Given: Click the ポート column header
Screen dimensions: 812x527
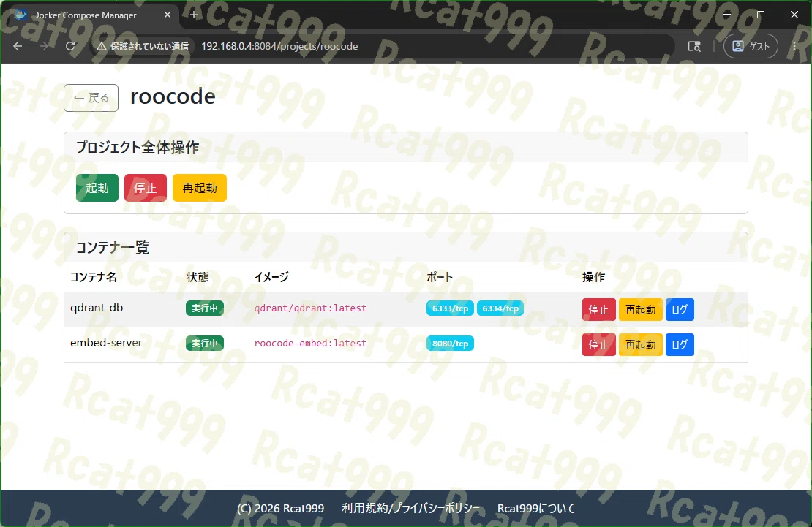Looking at the screenshot, I should tap(440, 277).
